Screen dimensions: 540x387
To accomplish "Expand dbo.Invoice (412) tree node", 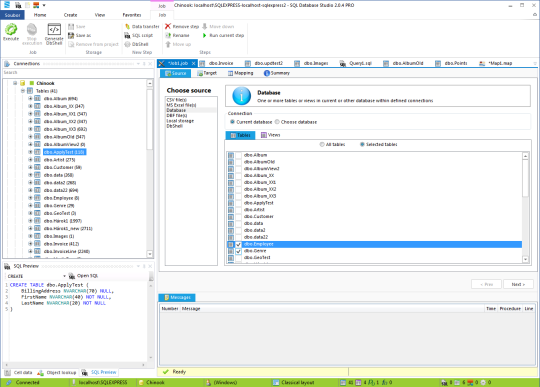I will click(30, 244).
